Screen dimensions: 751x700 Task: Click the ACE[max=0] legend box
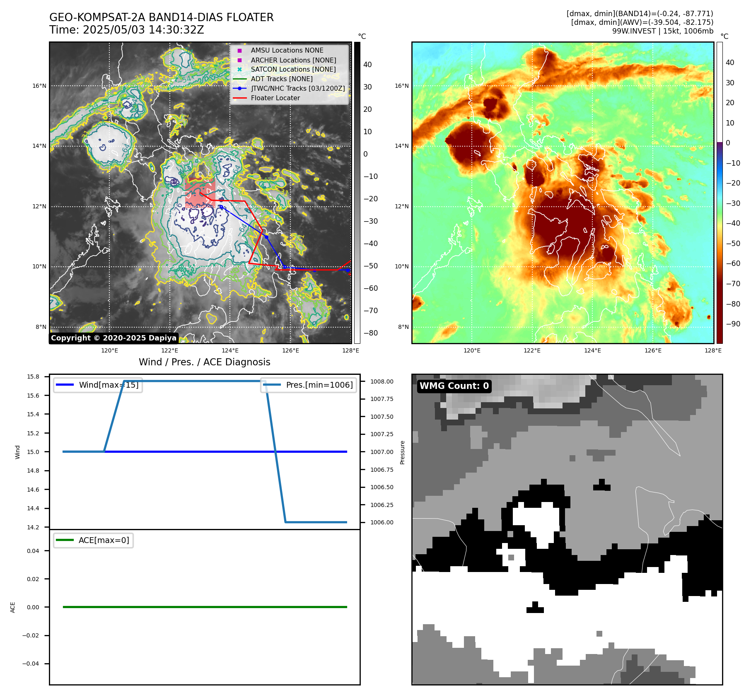[x=93, y=540]
